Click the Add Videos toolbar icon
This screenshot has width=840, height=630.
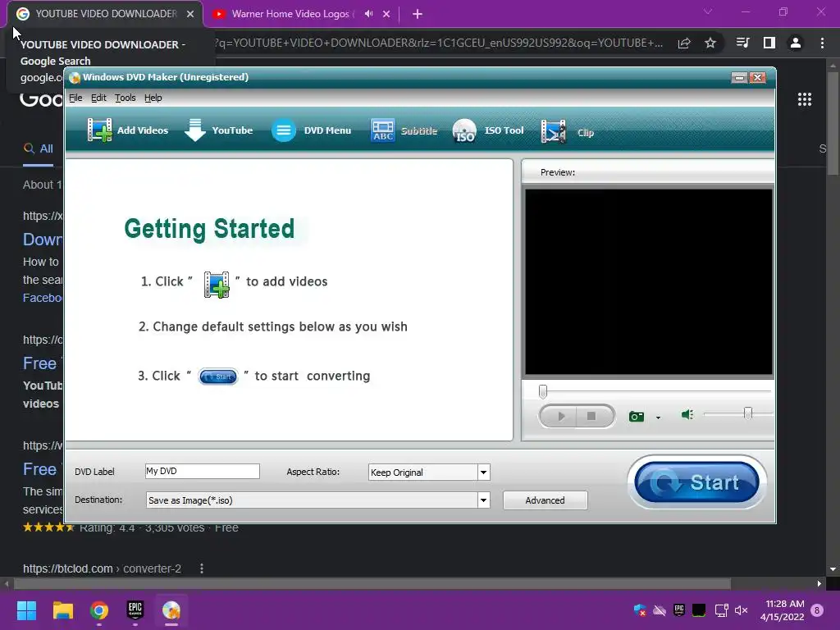99,130
